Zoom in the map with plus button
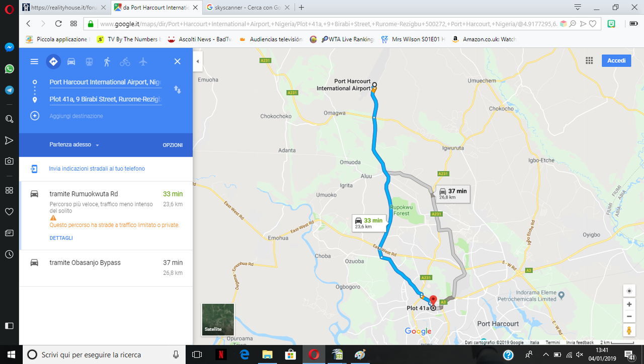This screenshot has height=364, width=644. 629,305
